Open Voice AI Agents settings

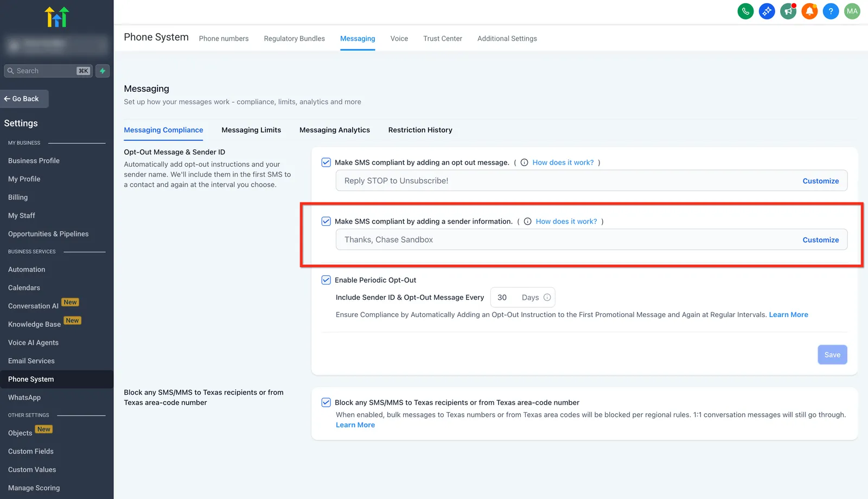tap(33, 343)
